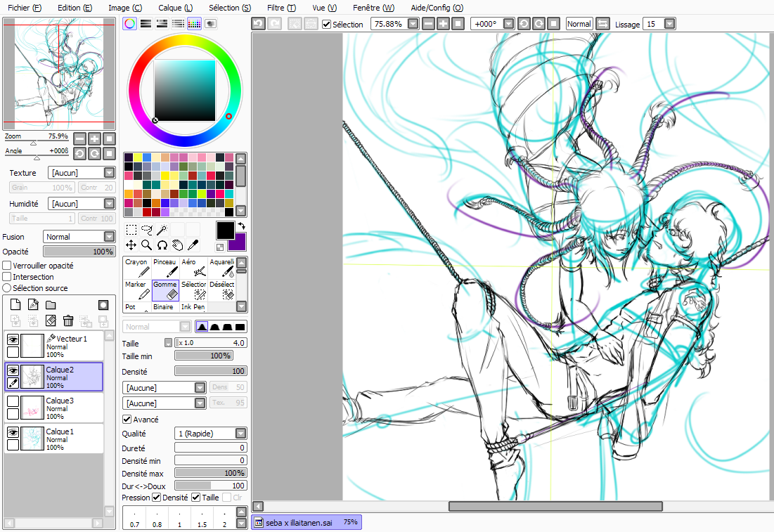Open the rotation angle dropdown
Image resolution: width=774 pixels, height=532 pixels.
pyautogui.click(x=508, y=24)
